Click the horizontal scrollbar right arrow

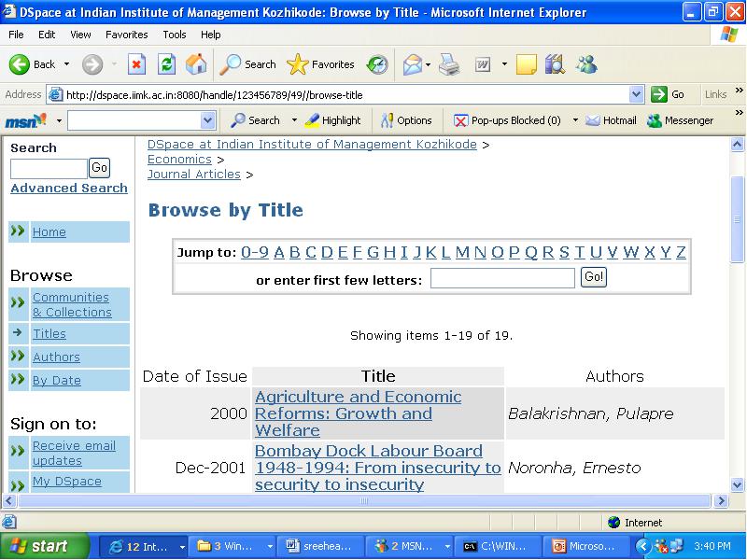(720, 500)
